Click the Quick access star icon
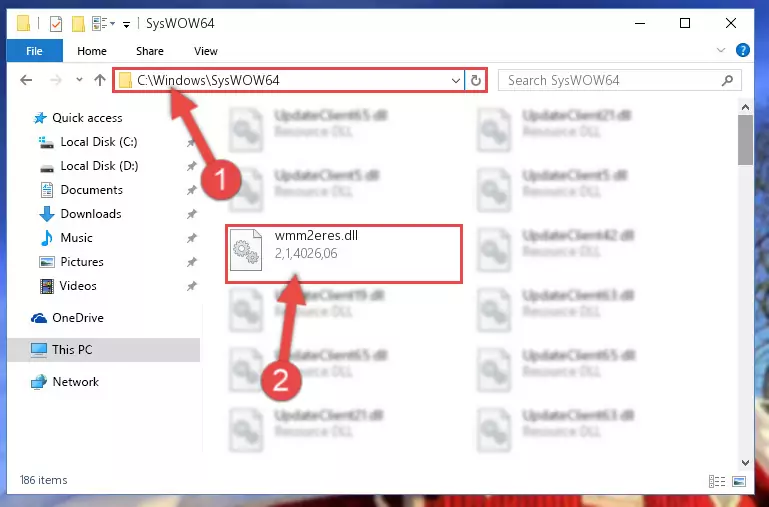The height and width of the screenshot is (507, 769). click(39, 118)
